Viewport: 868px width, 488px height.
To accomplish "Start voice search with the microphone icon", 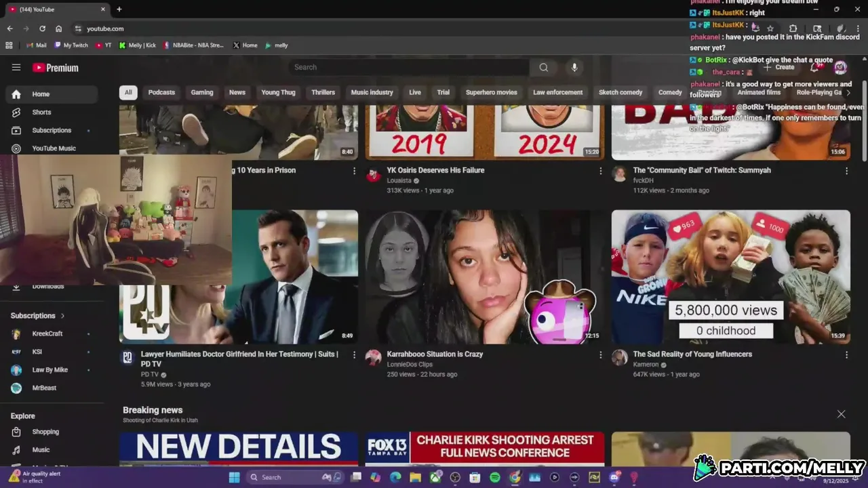I will point(574,67).
